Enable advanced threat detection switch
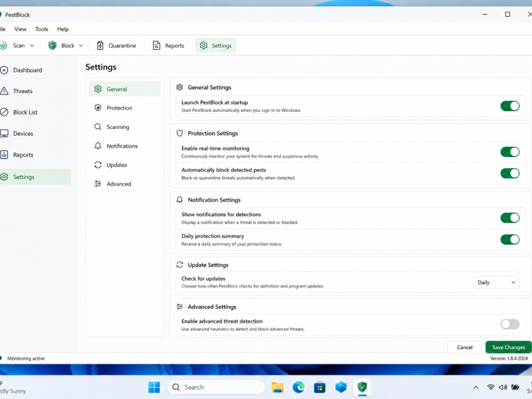 pyautogui.click(x=510, y=324)
